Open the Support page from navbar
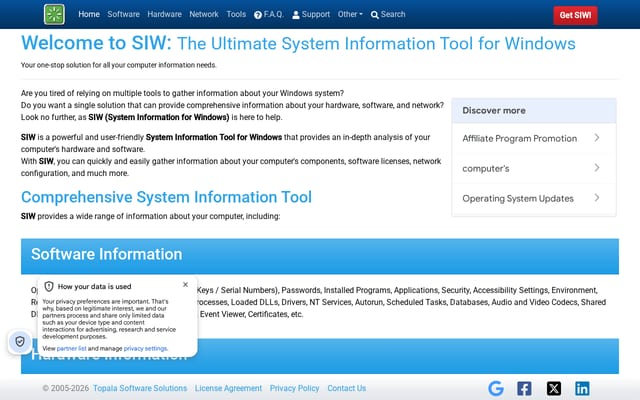The width and height of the screenshot is (640, 400). click(x=311, y=15)
